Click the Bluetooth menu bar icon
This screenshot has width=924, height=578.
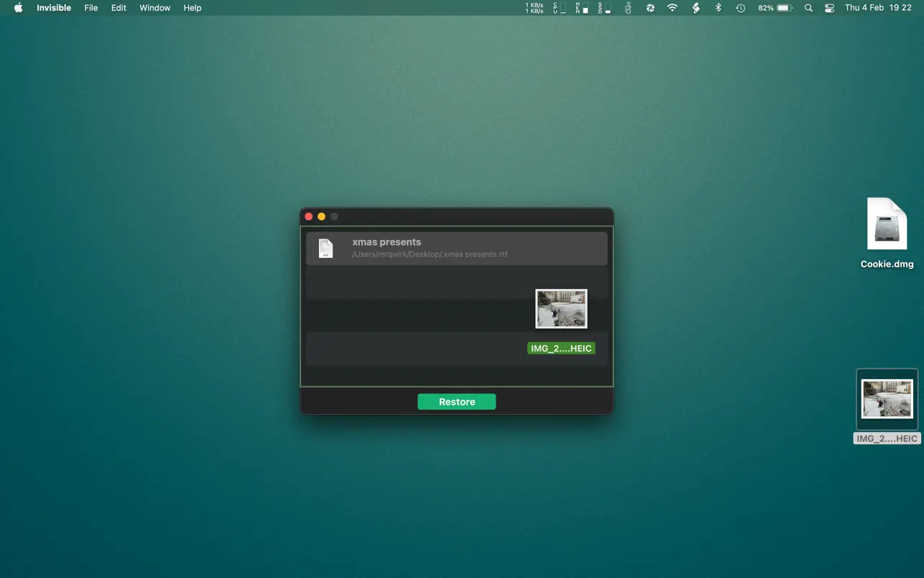point(718,8)
